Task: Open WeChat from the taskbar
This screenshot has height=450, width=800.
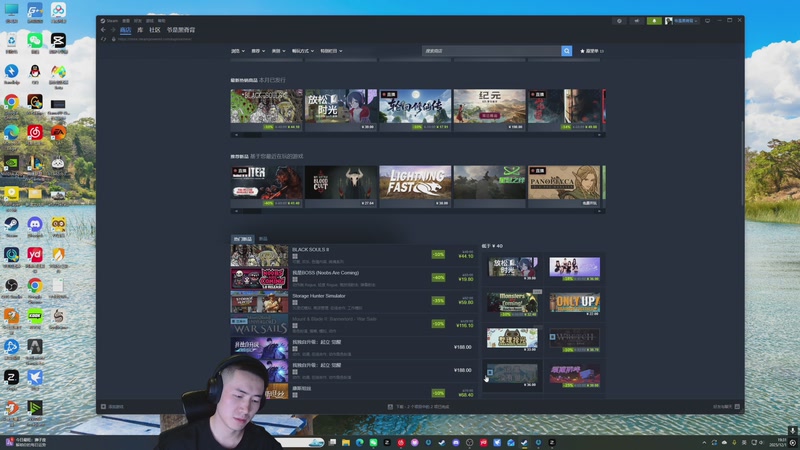Action: [x=373, y=442]
